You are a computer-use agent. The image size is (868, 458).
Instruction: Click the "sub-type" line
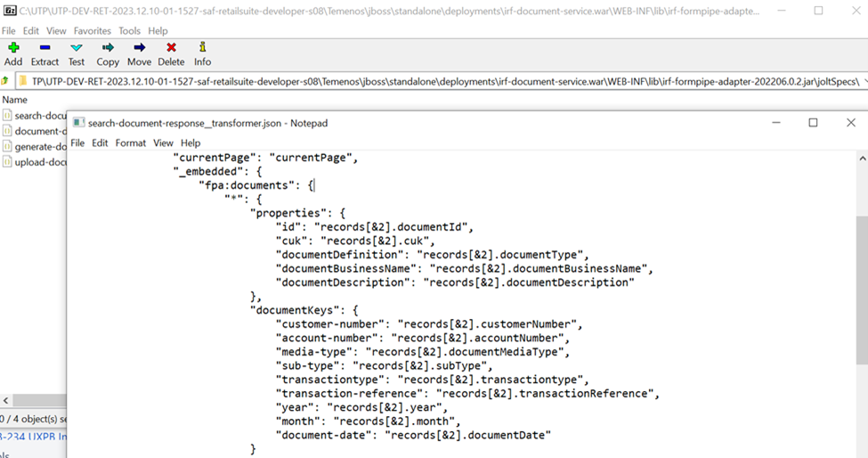point(385,365)
